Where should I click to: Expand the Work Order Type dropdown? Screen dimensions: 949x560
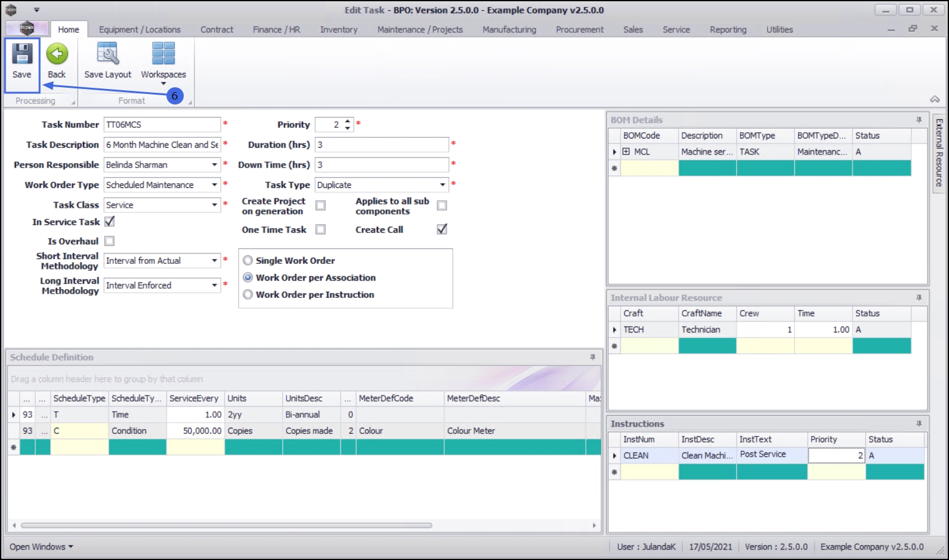(215, 185)
